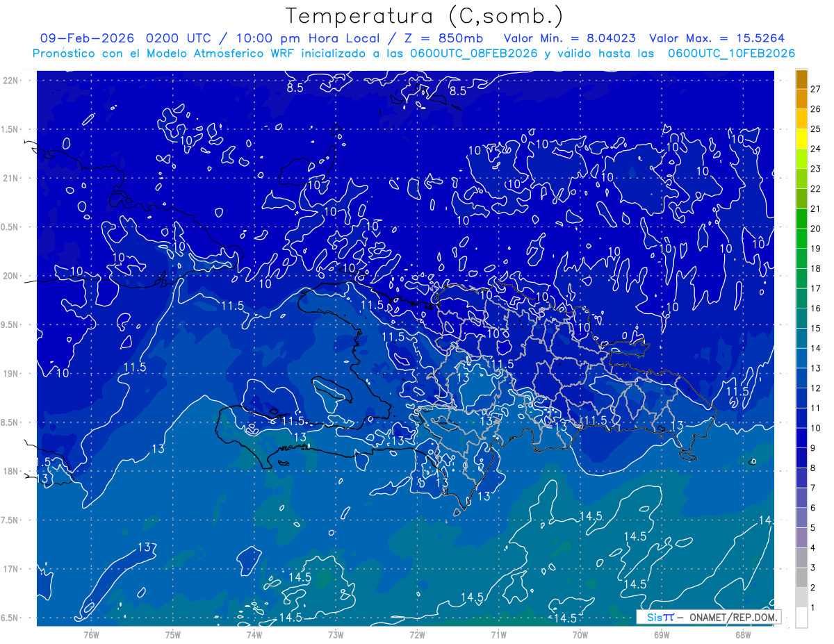Click the 'Temperatura (C,somb.)' map title

pos(425,16)
